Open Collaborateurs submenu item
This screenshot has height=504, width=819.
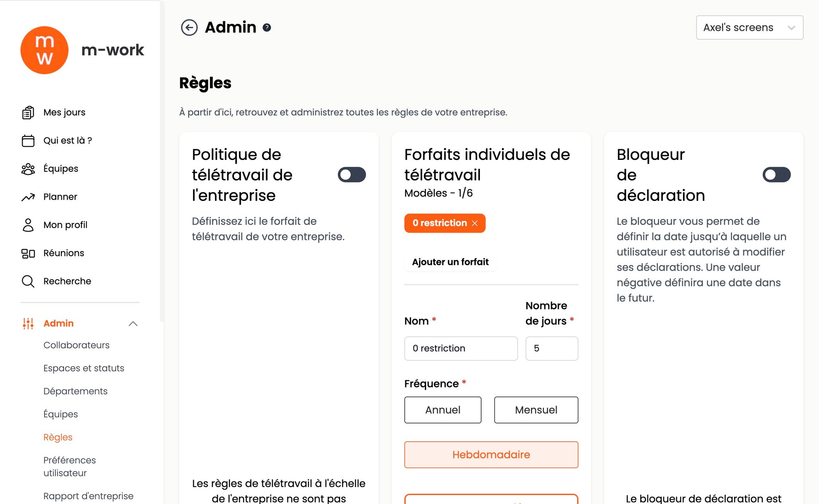pyautogui.click(x=76, y=345)
